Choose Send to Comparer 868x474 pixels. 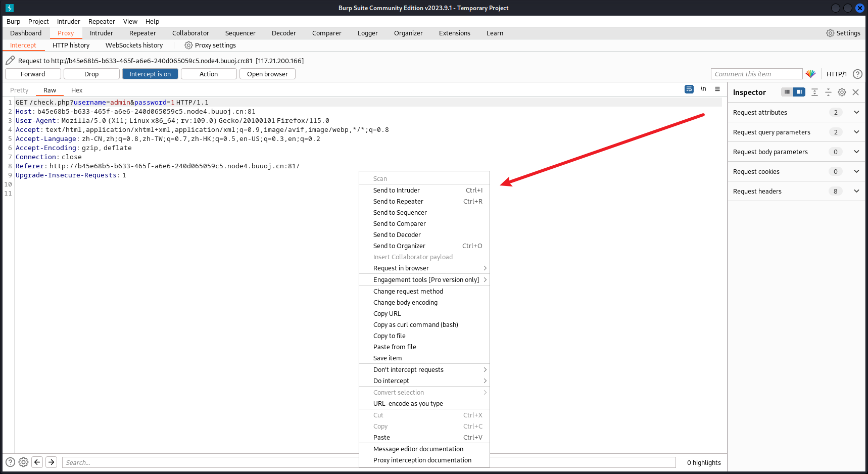click(424, 223)
